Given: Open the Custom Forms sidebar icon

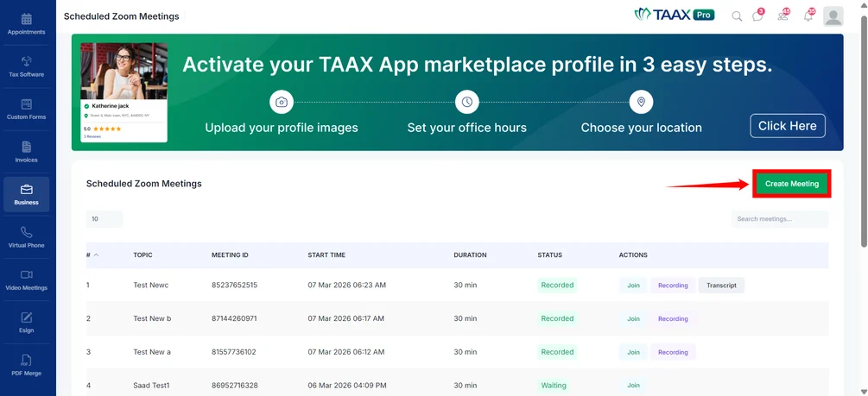Looking at the screenshot, I should click(x=26, y=104).
